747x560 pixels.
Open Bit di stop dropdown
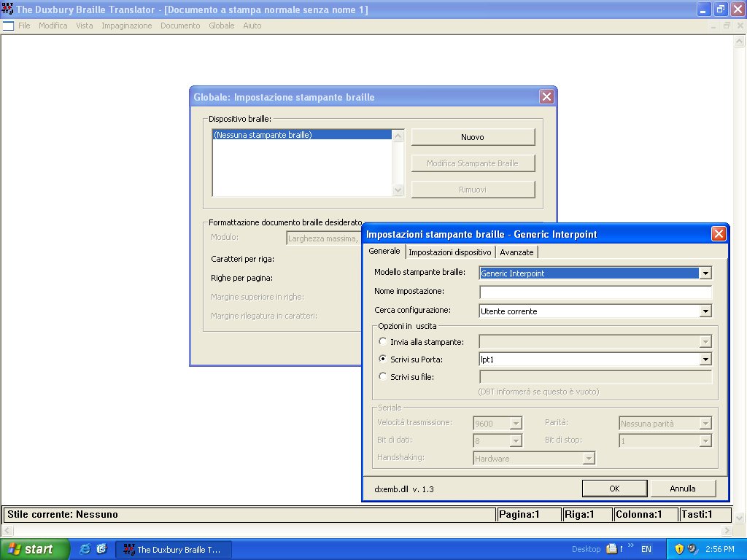point(705,441)
